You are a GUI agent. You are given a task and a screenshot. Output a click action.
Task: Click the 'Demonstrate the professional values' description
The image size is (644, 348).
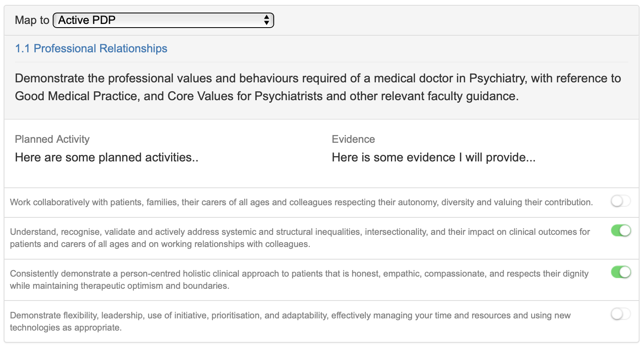(318, 87)
